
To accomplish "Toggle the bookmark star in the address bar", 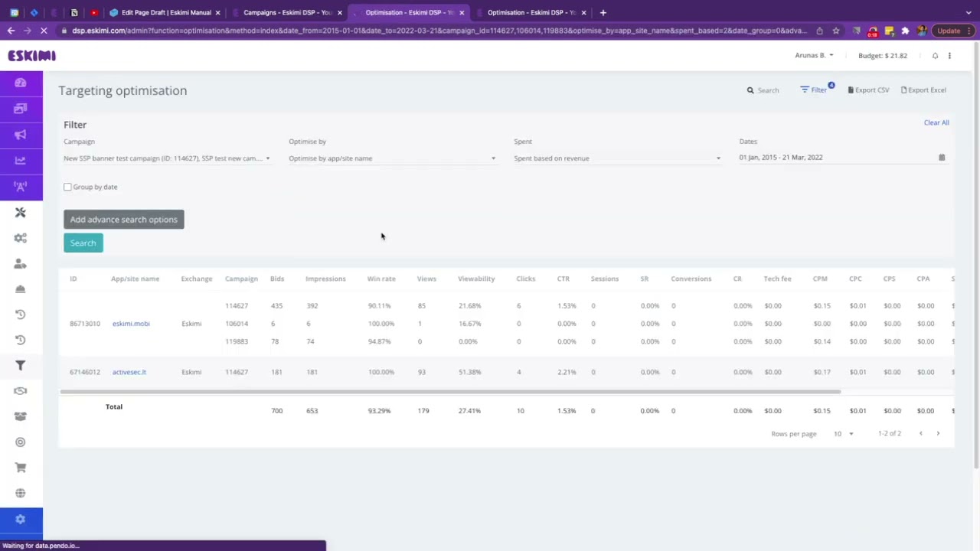I will tap(835, 31).
